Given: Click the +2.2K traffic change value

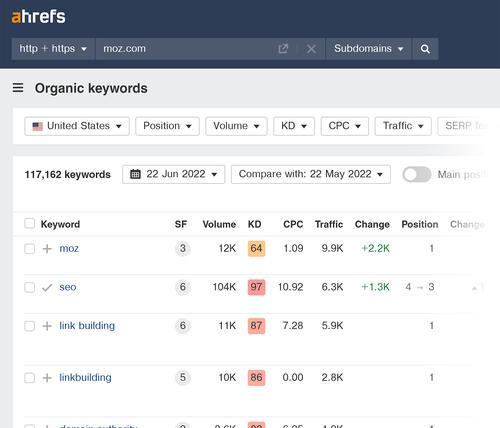Looking at the screenshot, I should (x=375, y=248).
